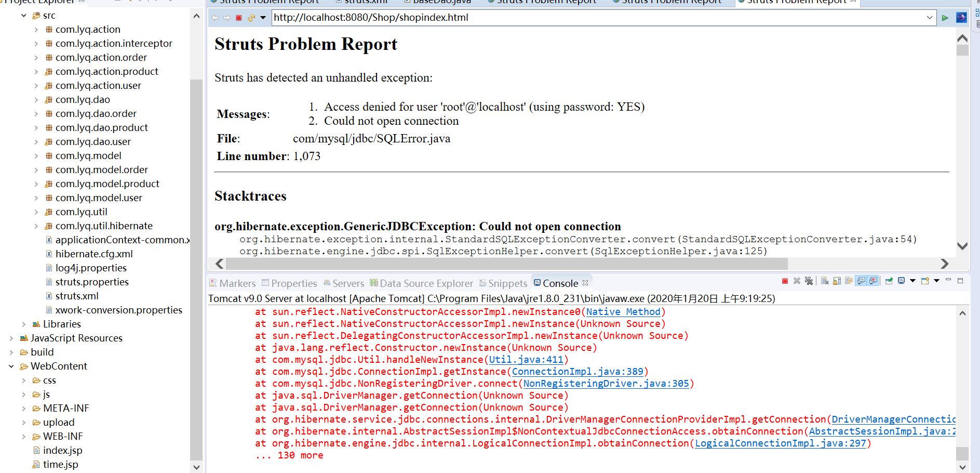Open the URL history dropdown
980x473 pixels.
point(930,18)
